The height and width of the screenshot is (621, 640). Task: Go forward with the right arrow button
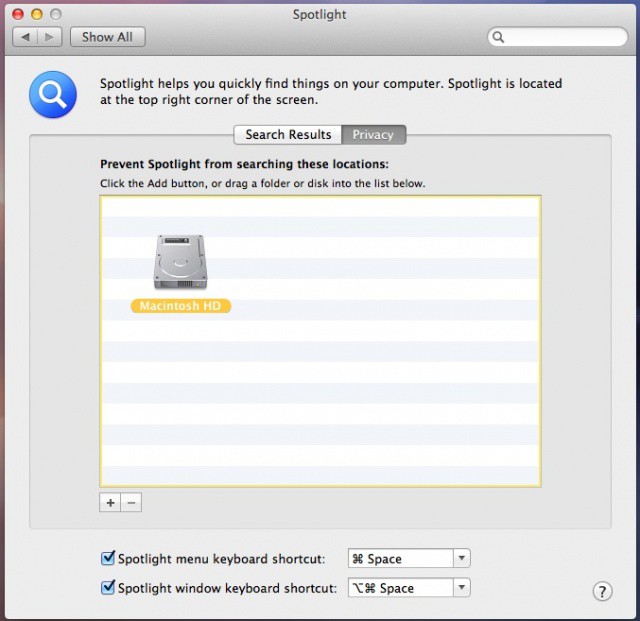(x=50, y=37)
